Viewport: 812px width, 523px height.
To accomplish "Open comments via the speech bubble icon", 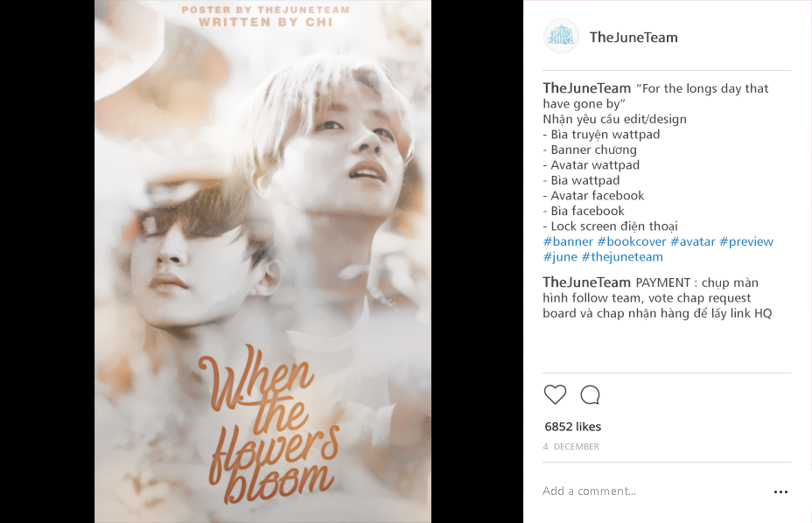I will 590,395.
